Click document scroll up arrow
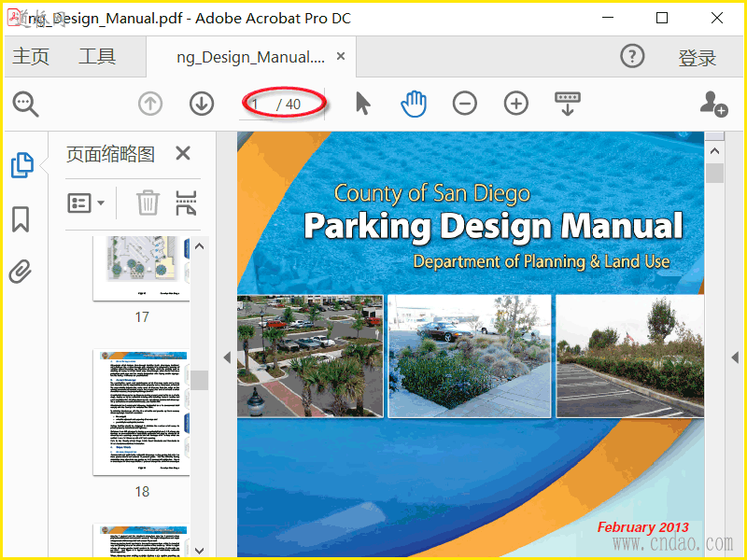 point(714,151)
